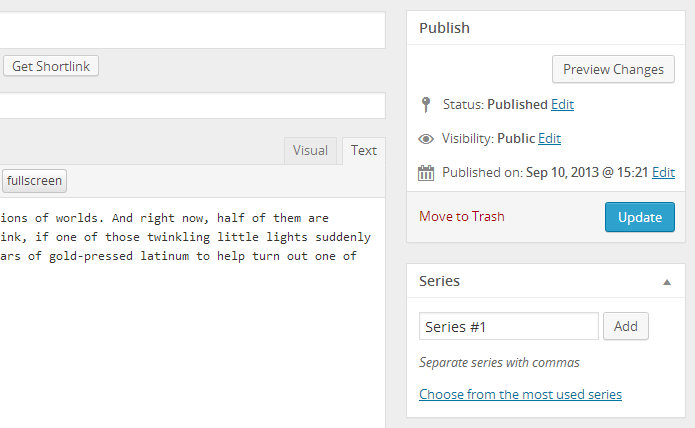695x428 pixels.
Task: Switch to the Visual editor tab
Action: coord(310,150)
